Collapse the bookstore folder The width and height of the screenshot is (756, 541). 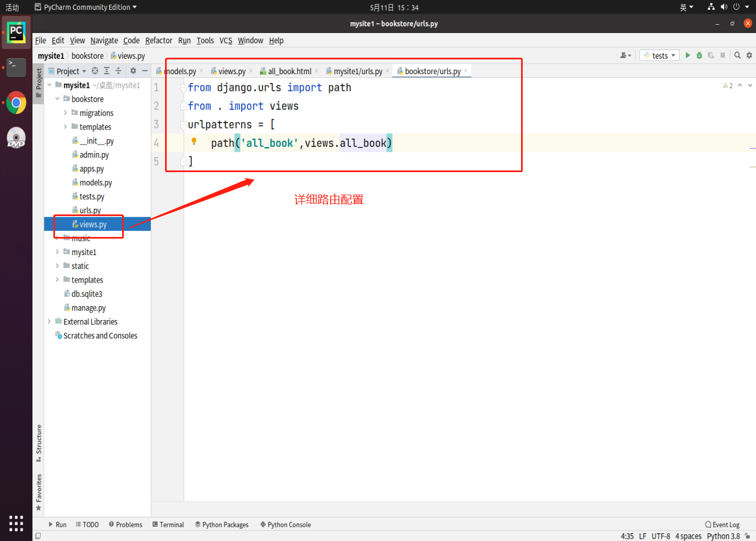point(57,99)
